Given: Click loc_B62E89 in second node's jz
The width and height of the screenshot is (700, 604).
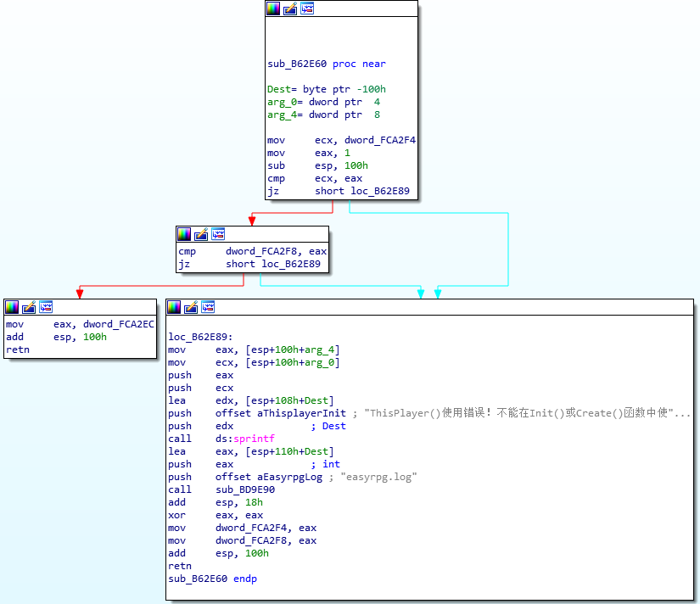Looking at the screenshot, I should click(291, 264).
